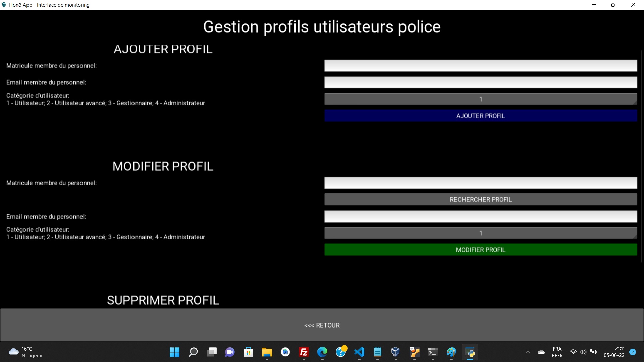Open VirtualBox from the taskbar
The height and width of the screenshot is (362, 644).
tap(395, 352)
